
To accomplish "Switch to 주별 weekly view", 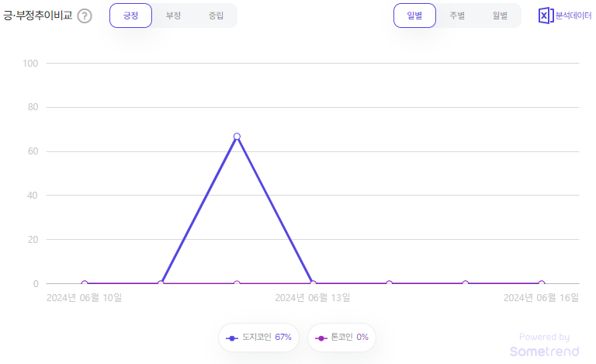I will point(457,16).
